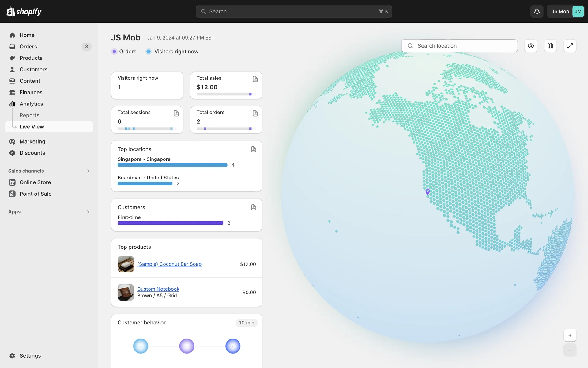Toggle the Visitors right now legend
This screenshot has width=588, height=368.
coord(172,52)
